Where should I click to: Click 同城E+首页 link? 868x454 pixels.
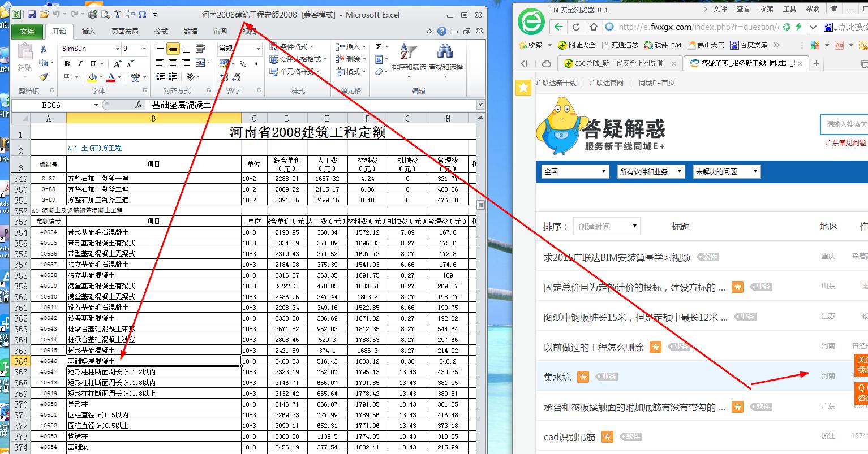point(657,83)
